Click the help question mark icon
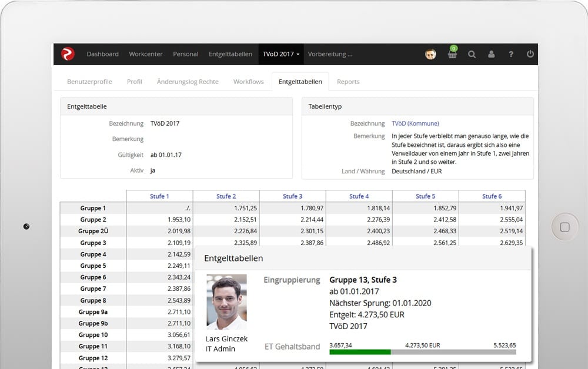 (511, 54)
